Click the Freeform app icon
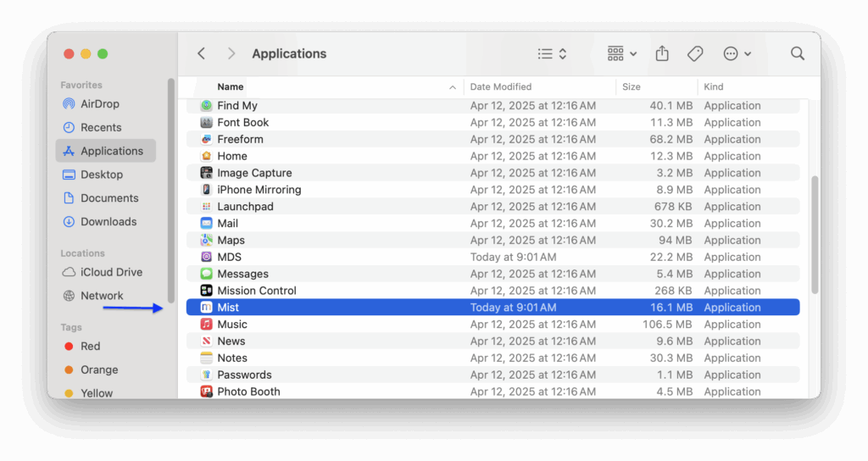 pyautogui.click(x=207, y=139)
